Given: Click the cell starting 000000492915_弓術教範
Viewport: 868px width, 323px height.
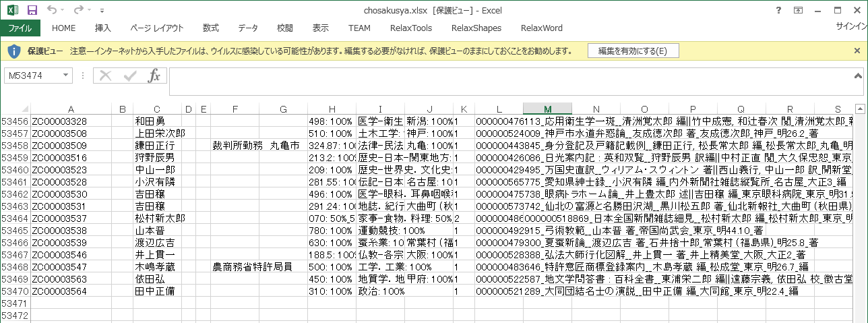Looking at the screenshot, I should 499,230.
